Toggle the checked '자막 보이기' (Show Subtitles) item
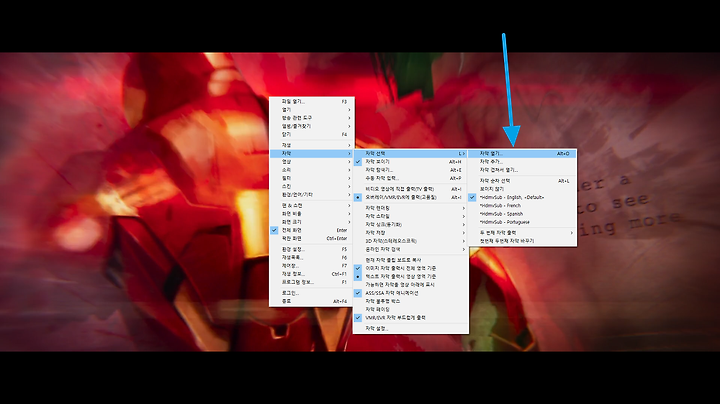Image resolution: width=720 pixels, height=404 pixels. 411,162
